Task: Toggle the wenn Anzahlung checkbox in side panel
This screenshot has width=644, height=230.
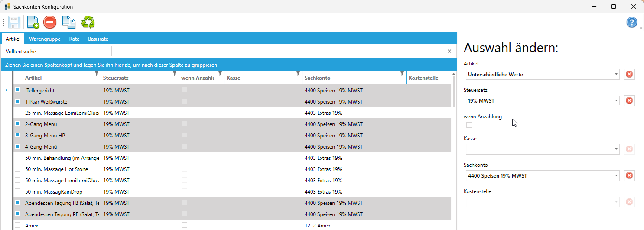Action: pos(469,125)
